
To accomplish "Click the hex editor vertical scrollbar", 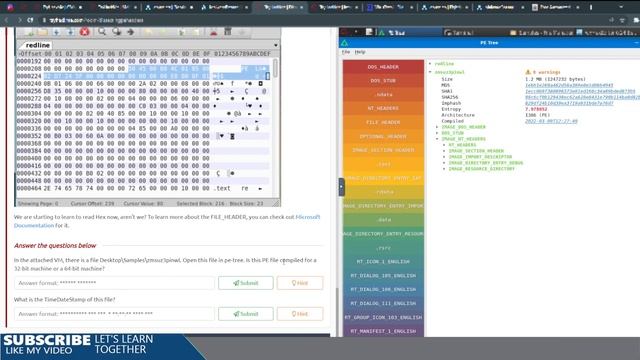I will tap(276, 68).
